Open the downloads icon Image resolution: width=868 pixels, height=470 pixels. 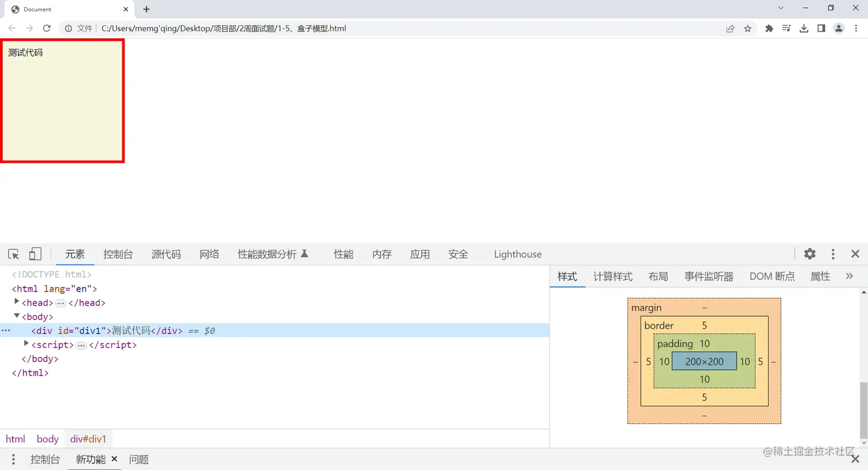click(804, 28)
